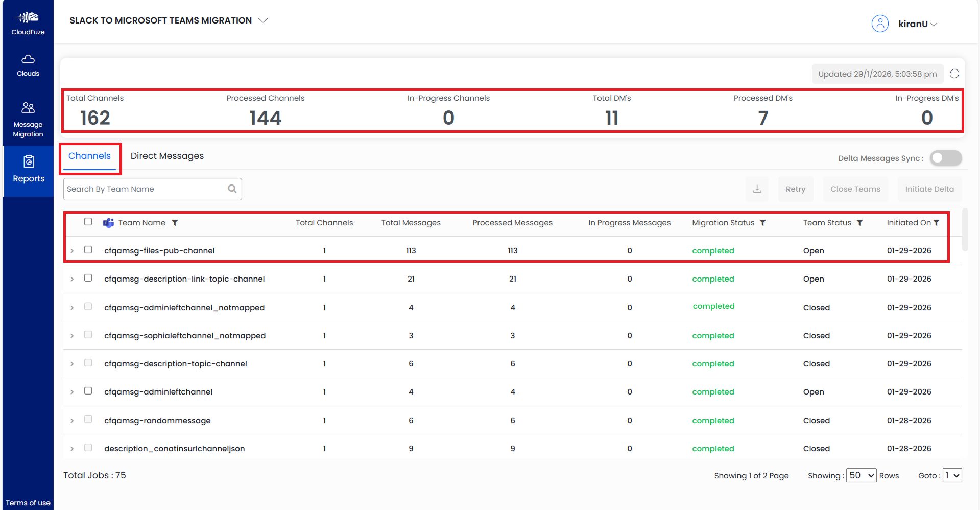Select the cfqamsg-files-pub-channel row checkbox
The image size is (980, 510).
[88, 250]
